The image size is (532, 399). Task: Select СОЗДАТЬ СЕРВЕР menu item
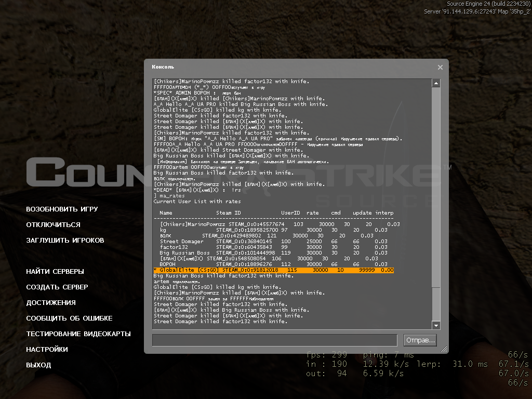[x=57, y=287]
